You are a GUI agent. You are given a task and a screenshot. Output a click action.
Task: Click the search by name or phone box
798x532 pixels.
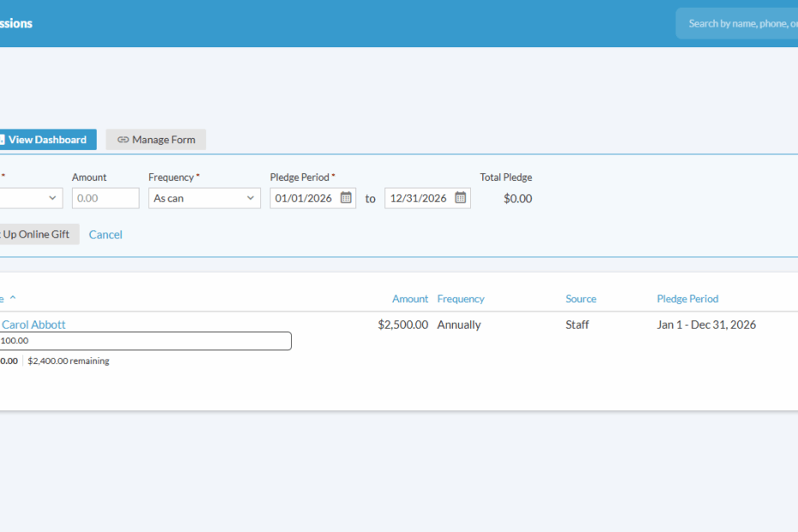[x=737, y=23]
